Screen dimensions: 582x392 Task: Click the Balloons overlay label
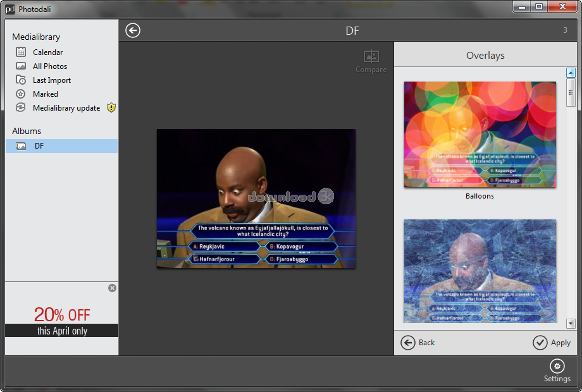[x=480, y=196]
